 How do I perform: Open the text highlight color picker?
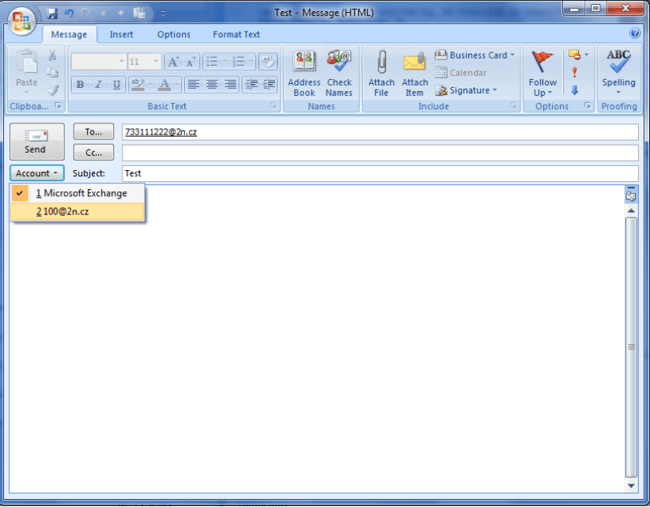pos(150,85)
